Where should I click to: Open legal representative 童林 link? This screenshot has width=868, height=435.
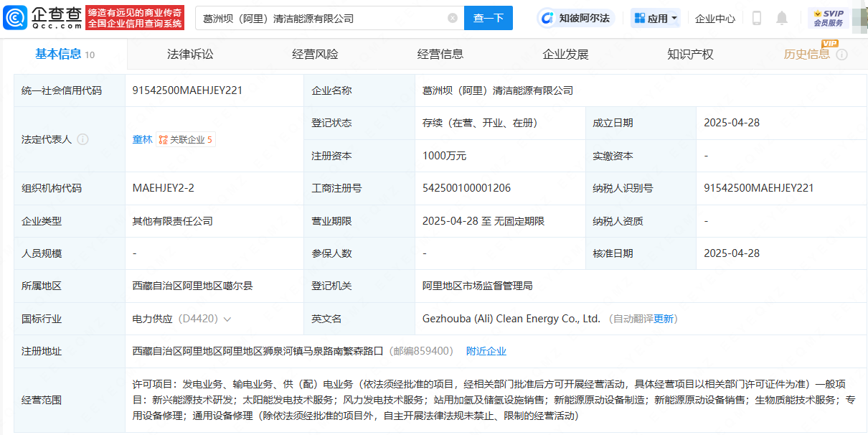(143, 139)
